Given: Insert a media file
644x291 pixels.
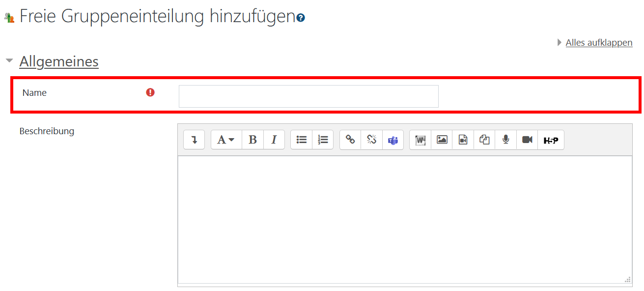Looking at the screenshot, I should (x=462, y=140).
